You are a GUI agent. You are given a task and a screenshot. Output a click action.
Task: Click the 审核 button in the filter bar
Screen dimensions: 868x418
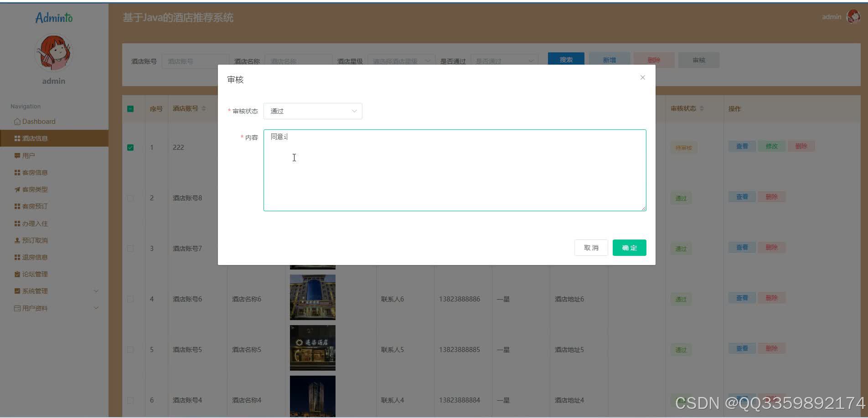[699, 60]
